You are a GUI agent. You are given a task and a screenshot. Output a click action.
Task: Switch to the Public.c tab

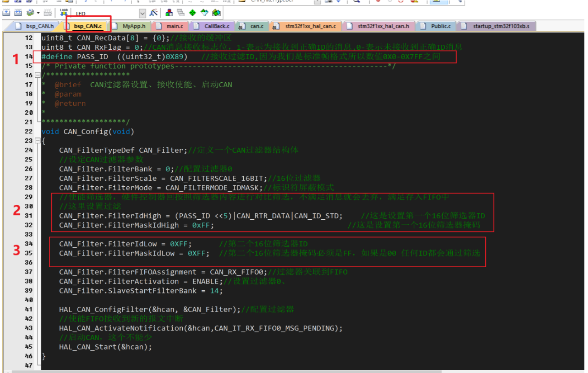pos(436,26)
